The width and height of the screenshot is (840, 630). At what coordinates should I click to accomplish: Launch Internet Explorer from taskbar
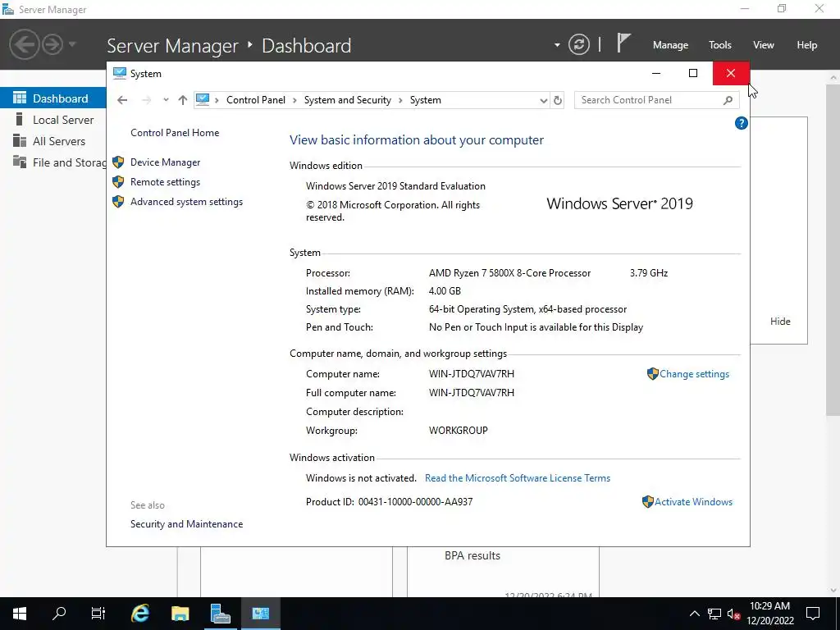tap(139, 614)
